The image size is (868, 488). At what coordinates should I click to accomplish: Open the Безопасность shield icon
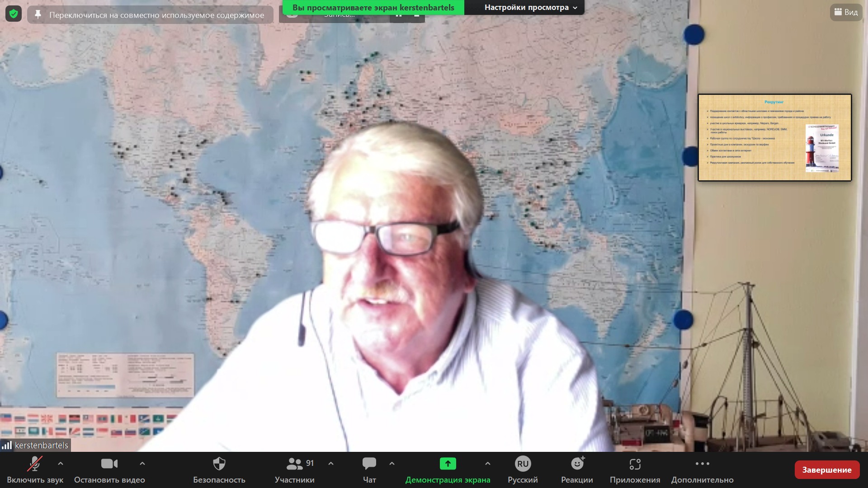[x=219, y=464]
